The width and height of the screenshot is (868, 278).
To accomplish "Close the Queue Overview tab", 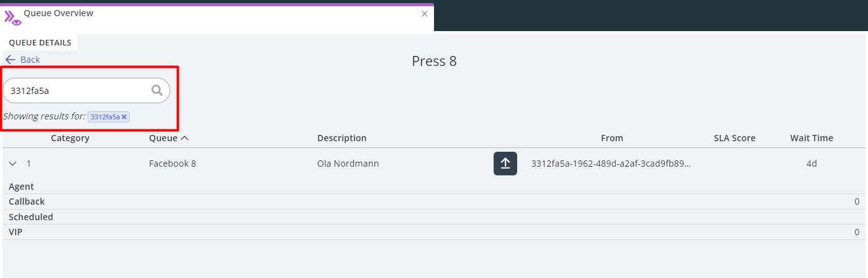I will pos(425,14).
